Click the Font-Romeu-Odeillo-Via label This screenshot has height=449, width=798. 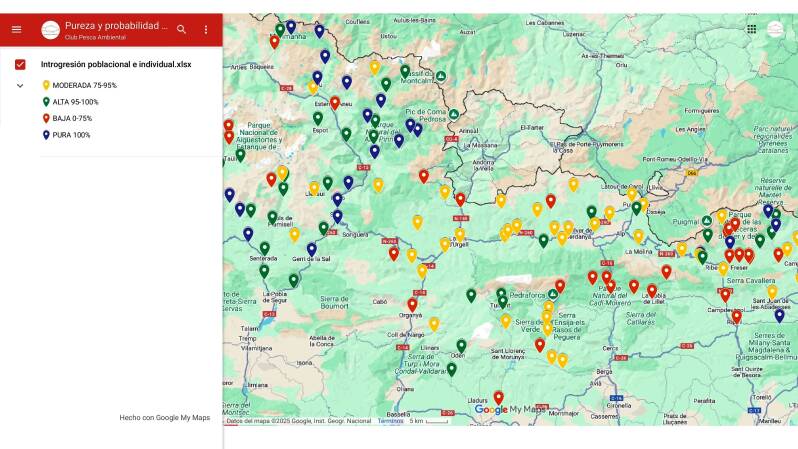coord(675,159)
